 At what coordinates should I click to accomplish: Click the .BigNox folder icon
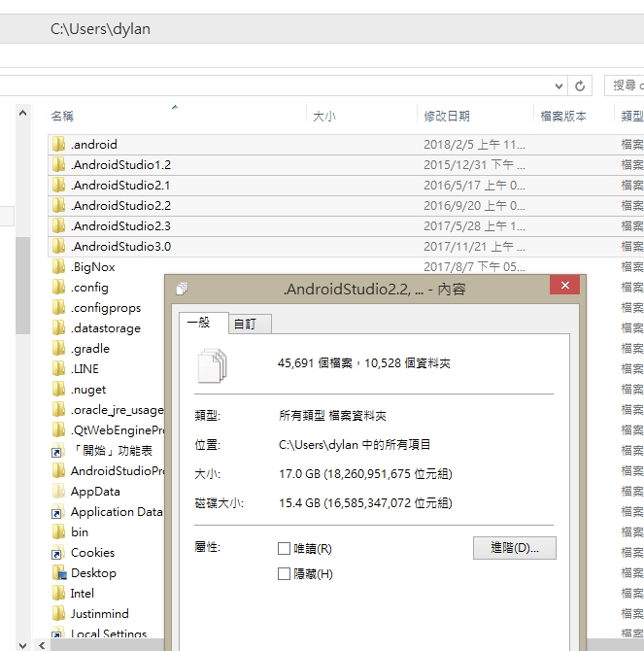pyautogui.click(x=58, y=266)
